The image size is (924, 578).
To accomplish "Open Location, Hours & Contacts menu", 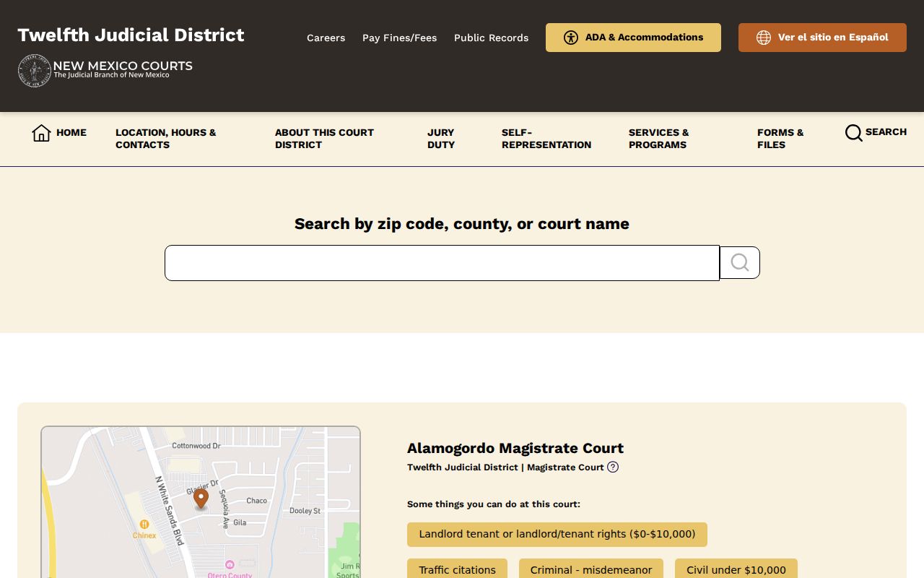I will tap(166, 139).
